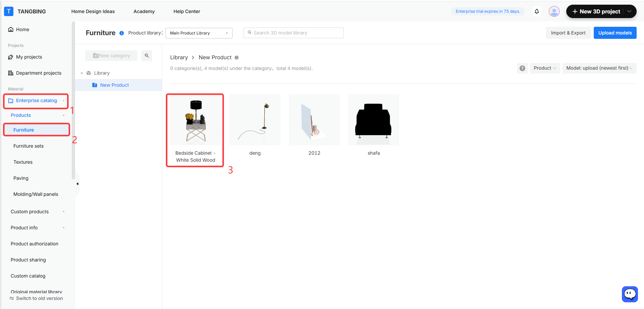Collapse the Library tree node
Screen dimensions: 644x309
tap(82, 73)
